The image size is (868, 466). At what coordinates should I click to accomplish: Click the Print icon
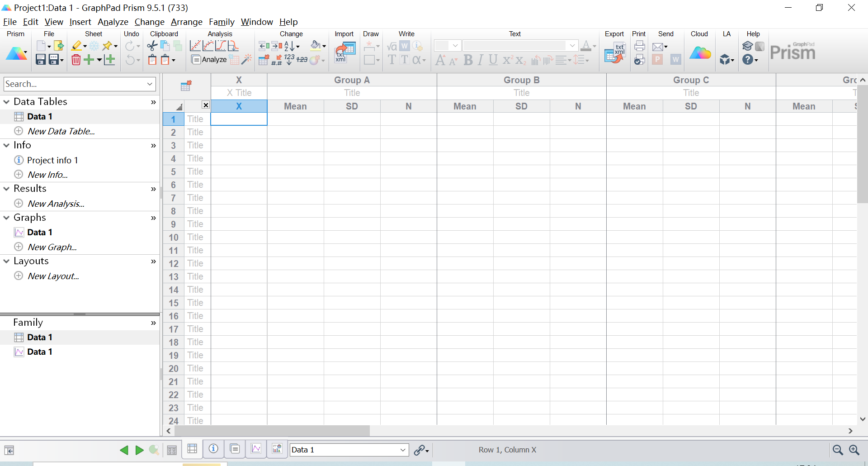(x=639, y=46)
